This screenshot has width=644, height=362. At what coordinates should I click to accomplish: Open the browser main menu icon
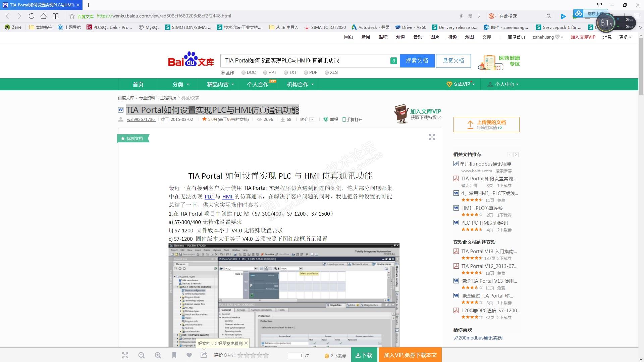pos(637,16)
